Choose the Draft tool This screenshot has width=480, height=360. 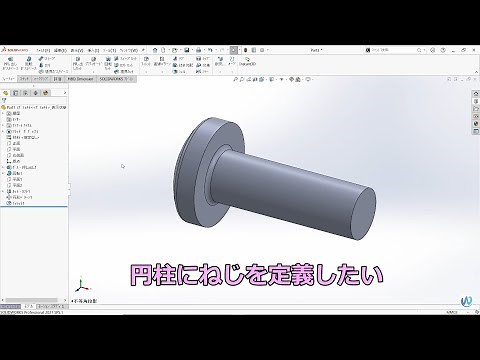point(183,65)
